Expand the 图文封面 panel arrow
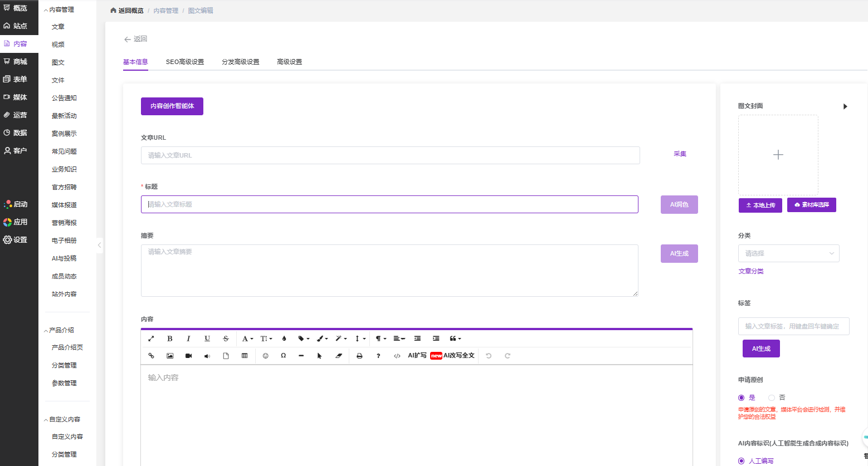 click(x=845, y=106)
